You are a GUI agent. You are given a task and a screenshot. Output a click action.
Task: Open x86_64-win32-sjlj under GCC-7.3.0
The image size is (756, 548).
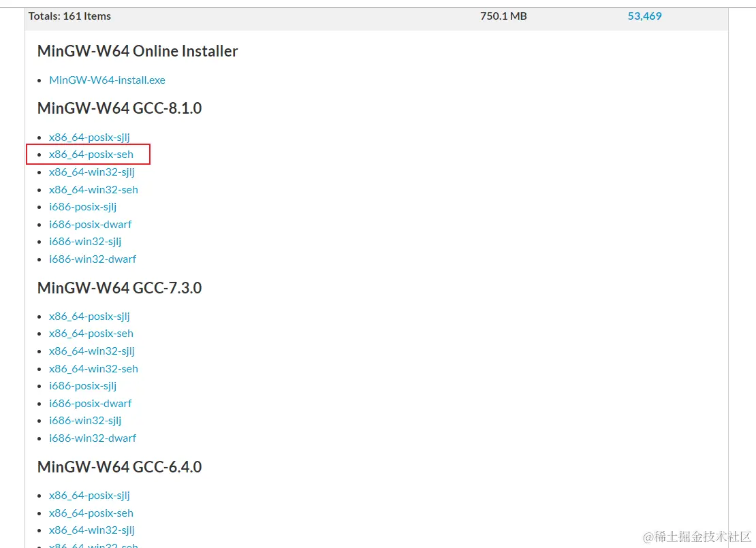[92, 351]
